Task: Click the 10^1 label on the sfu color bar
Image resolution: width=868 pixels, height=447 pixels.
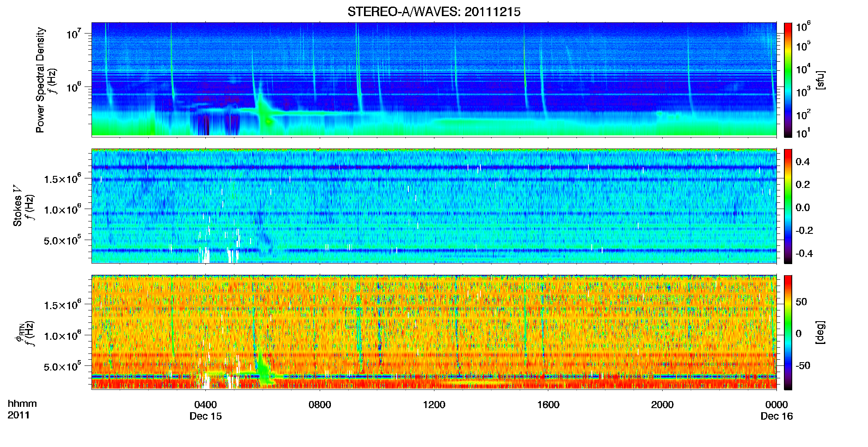Action: (x=803, y=133)
